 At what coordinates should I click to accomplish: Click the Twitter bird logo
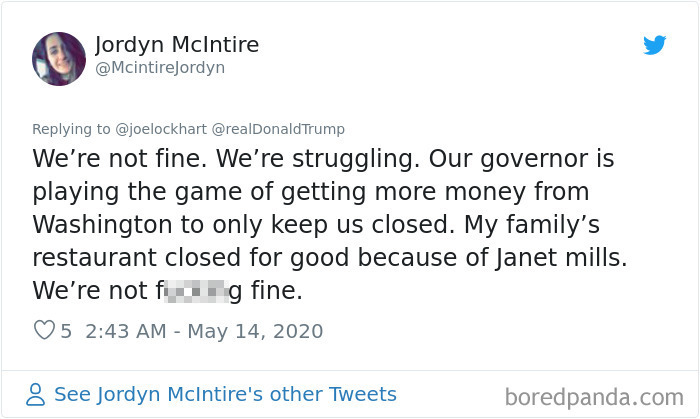tap(654, 45)
